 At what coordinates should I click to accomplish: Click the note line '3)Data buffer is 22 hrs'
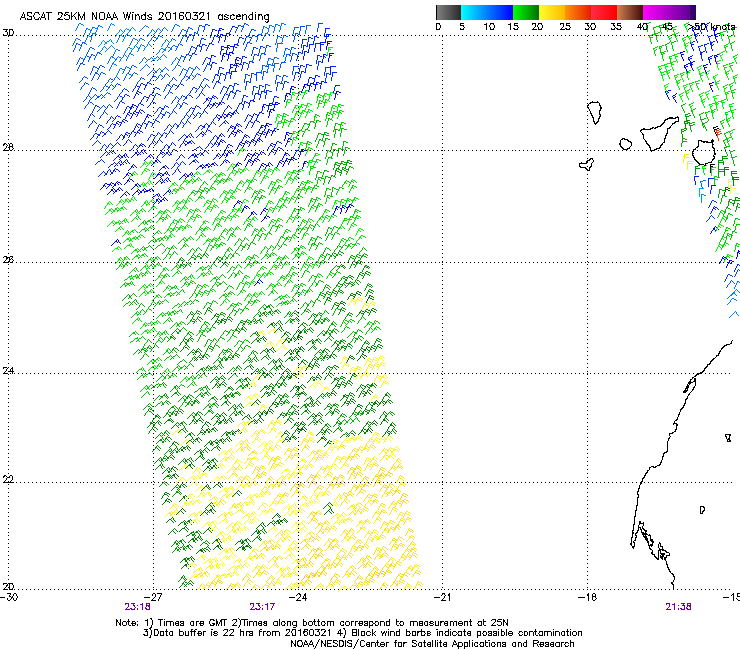pos(362,633)
